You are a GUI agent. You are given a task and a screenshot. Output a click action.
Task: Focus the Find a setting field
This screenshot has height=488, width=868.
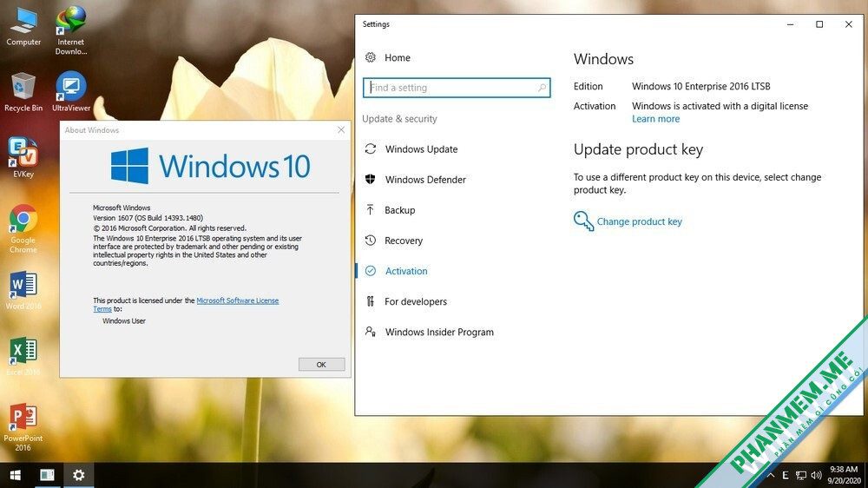coord(457,88)
